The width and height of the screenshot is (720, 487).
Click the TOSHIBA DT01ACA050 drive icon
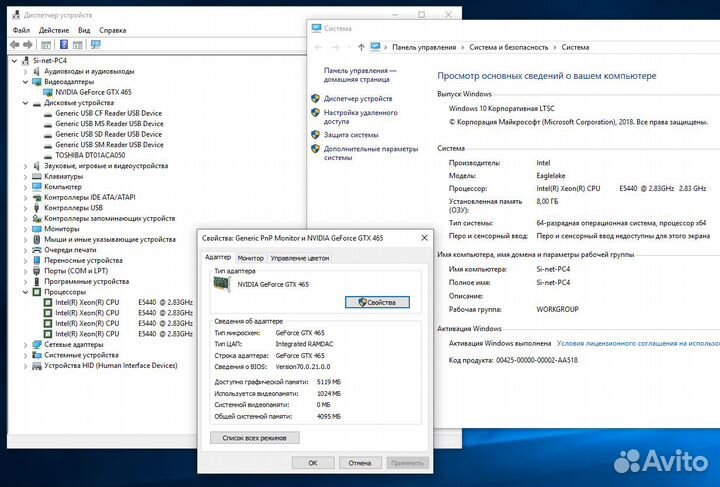click(x=48, y=156)
